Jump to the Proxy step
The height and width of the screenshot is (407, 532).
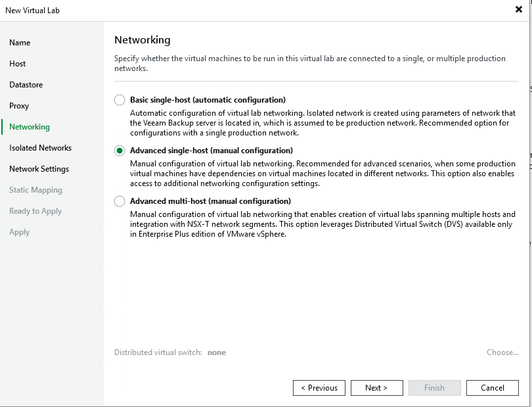19,106
